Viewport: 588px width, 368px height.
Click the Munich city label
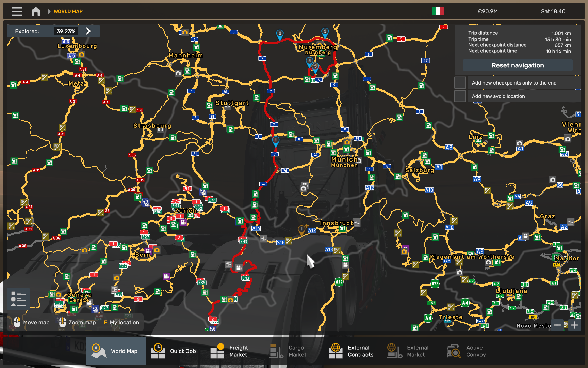tap(344, 159)
